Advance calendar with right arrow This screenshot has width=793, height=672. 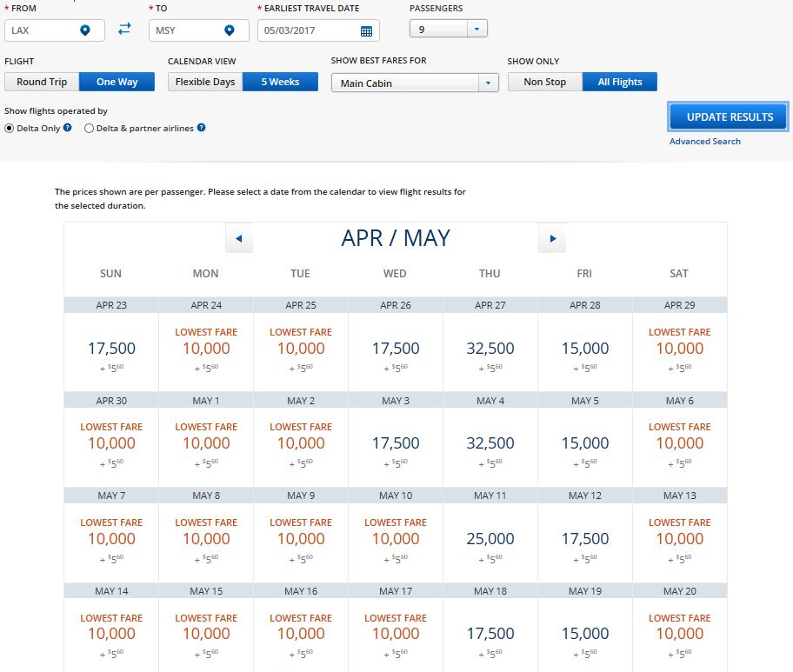[552, 238]
